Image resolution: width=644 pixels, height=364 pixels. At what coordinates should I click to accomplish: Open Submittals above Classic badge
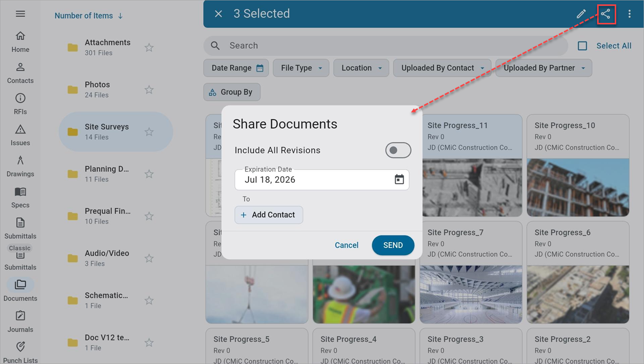20,229
